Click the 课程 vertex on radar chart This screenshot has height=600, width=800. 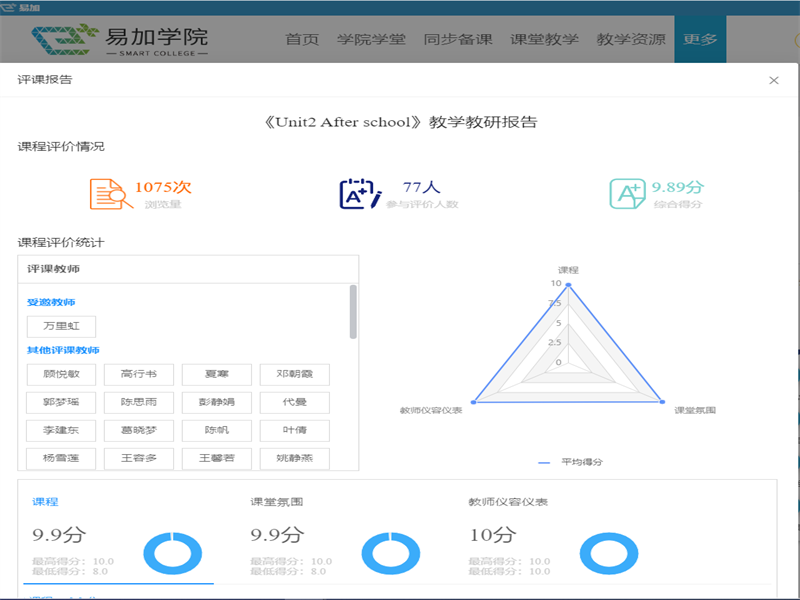pos(568,285)
